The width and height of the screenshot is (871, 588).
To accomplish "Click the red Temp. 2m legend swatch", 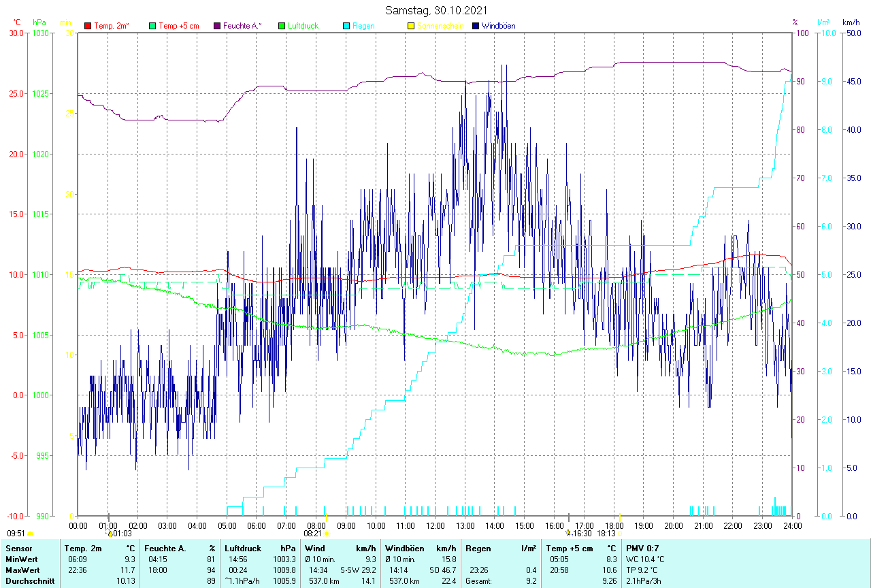I will [88, 26].
